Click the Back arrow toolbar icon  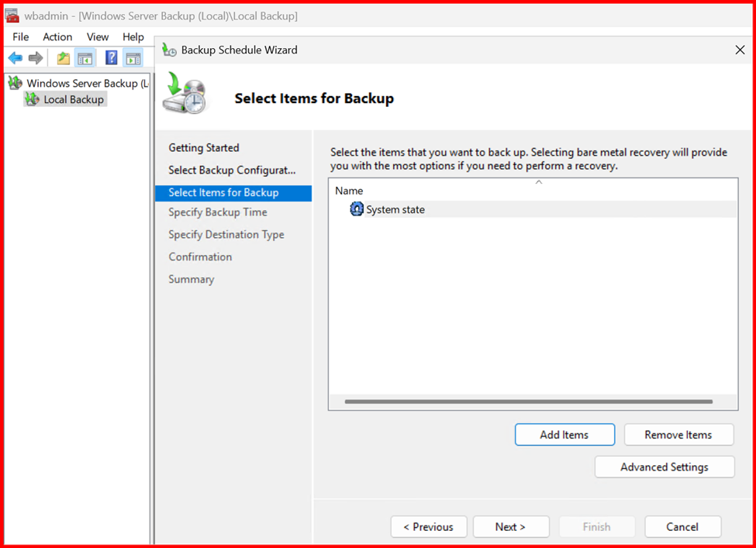tap(16, 58)
